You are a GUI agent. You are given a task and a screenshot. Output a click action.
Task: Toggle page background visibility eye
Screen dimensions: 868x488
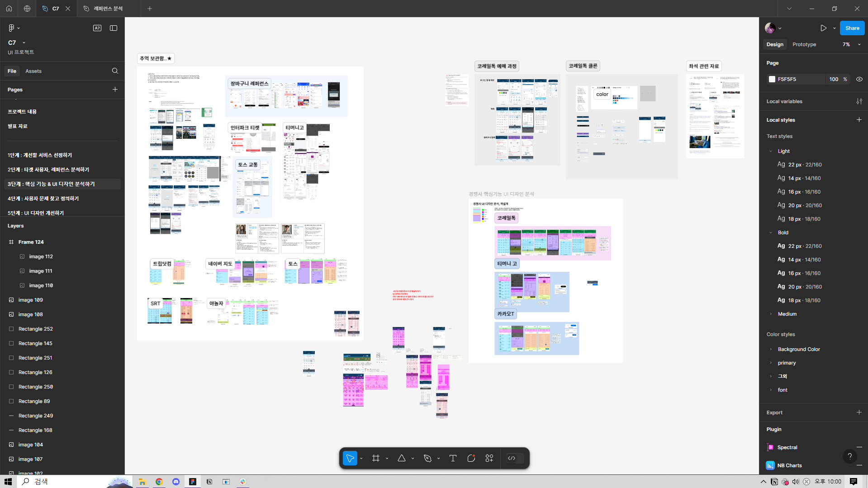point(859,79)
